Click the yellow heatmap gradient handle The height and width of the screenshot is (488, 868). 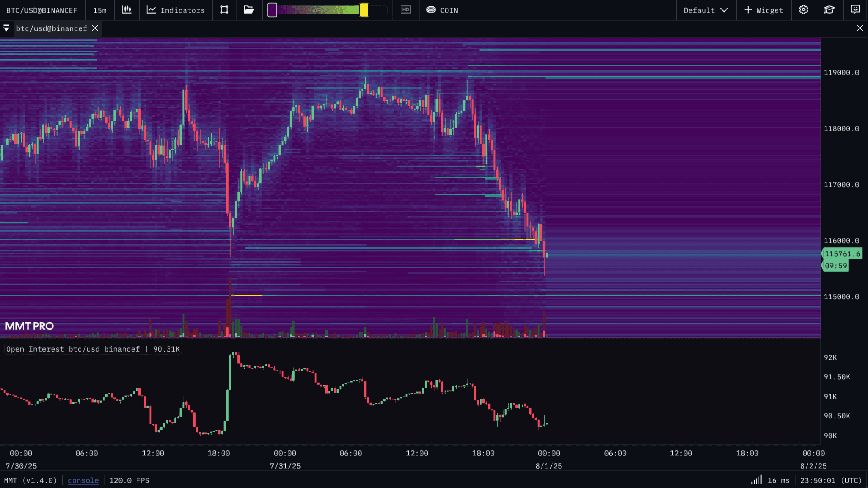coord(364,10)
